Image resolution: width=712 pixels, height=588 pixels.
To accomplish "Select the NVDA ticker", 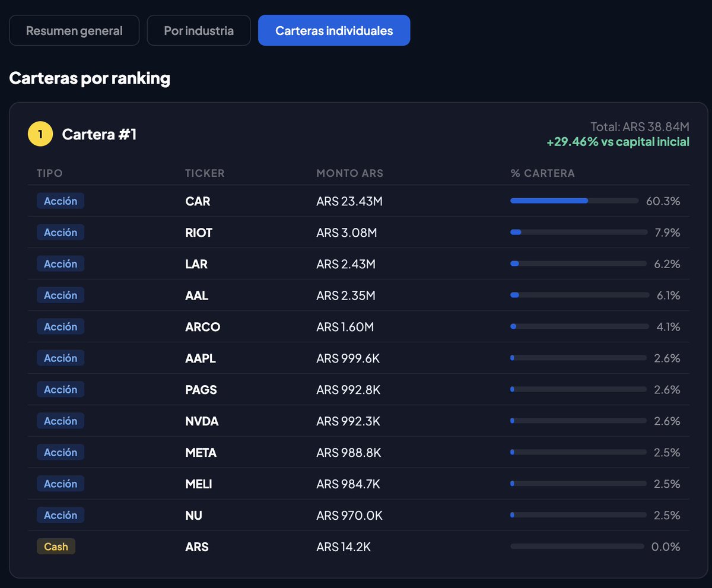I will [202, 421].
